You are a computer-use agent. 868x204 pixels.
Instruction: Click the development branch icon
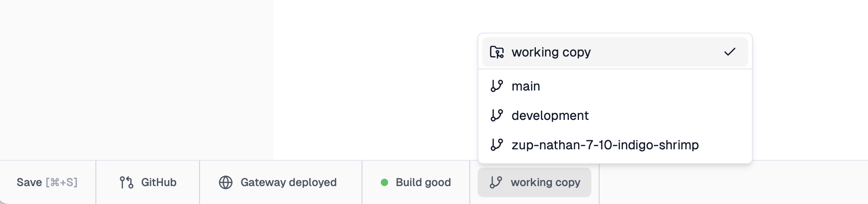point(497,115)
